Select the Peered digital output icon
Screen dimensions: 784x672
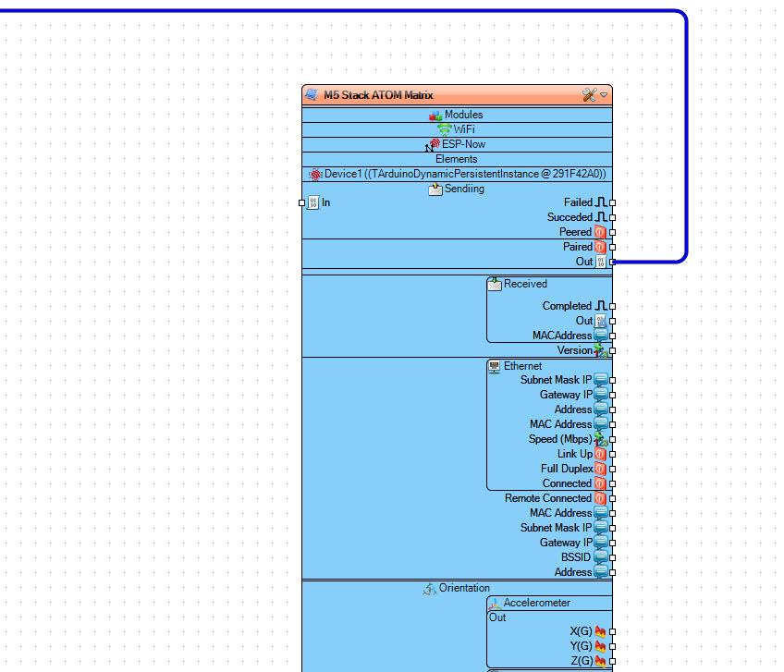(x=600, y=232)
